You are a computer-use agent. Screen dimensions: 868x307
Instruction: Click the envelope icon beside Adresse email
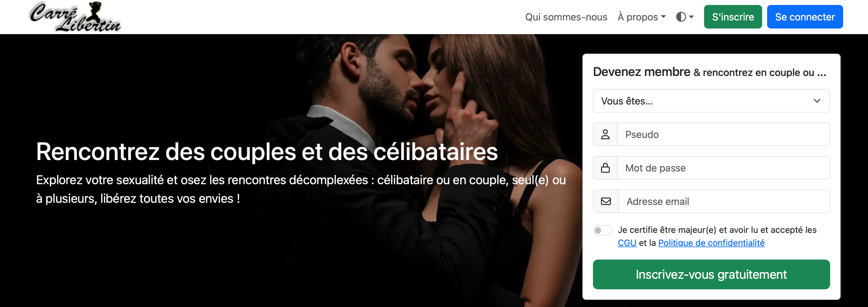[606, 201]
